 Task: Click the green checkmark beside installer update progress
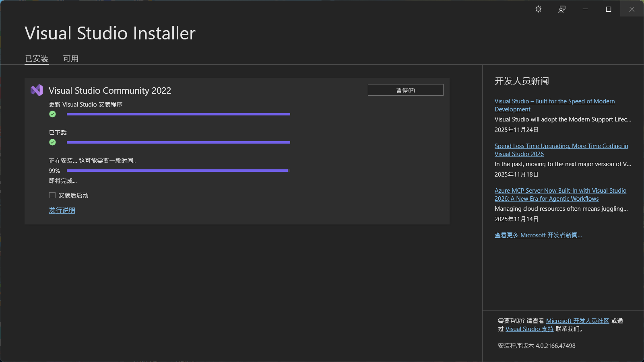click(52, 114)
